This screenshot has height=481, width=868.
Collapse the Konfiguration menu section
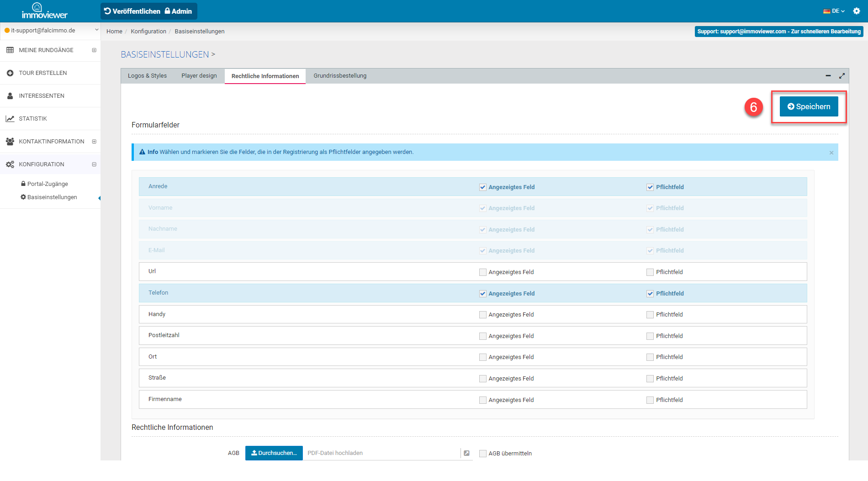click(x=94, y=164)
